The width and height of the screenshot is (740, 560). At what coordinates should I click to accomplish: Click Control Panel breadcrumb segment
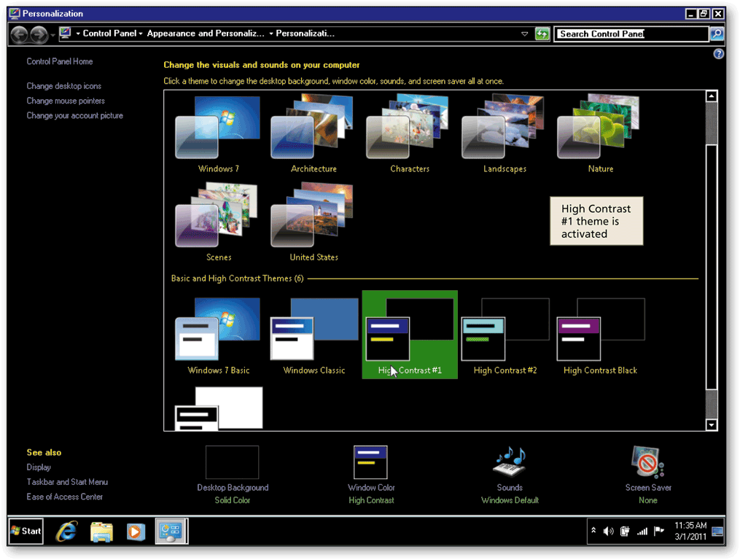pos(109,34)
